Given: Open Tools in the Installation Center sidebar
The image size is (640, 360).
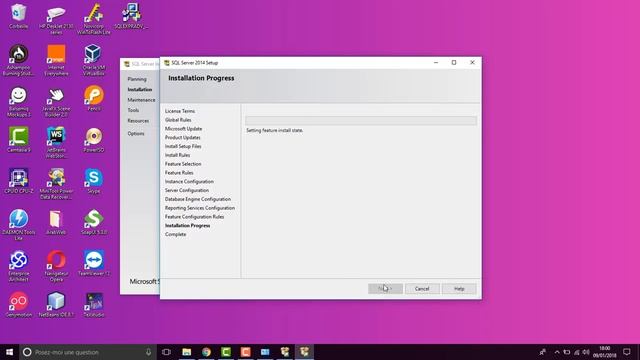Looking at the screenshot, I should point(133,110).
